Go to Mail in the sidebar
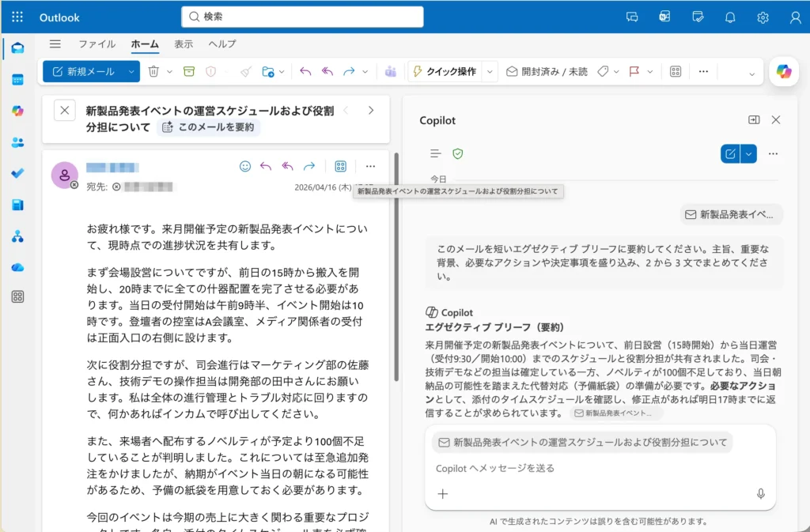 17,48
